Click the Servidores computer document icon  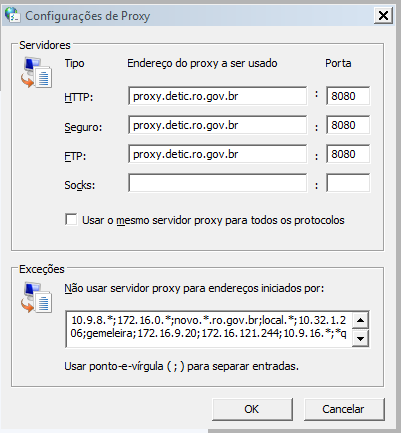click(36, 72)
